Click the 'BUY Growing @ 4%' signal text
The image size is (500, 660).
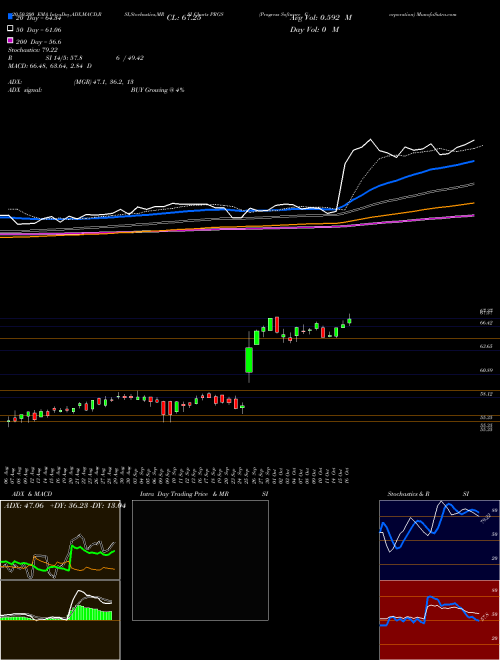click(157, 90)
